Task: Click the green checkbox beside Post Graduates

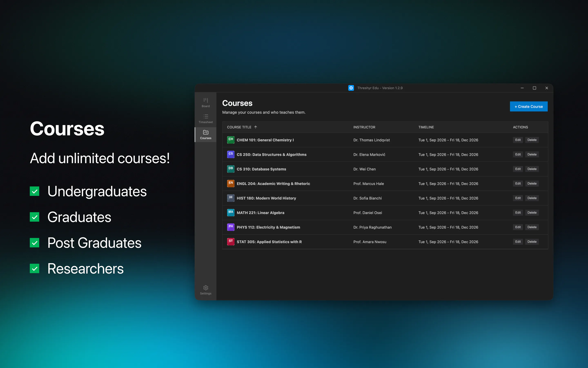Action: pos(35,243)
